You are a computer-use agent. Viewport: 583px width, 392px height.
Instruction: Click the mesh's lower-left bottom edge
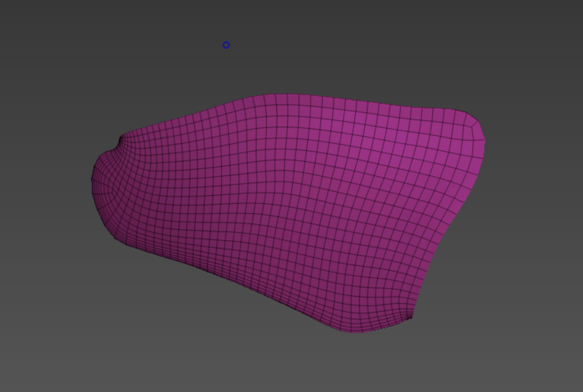coord(180,261)
